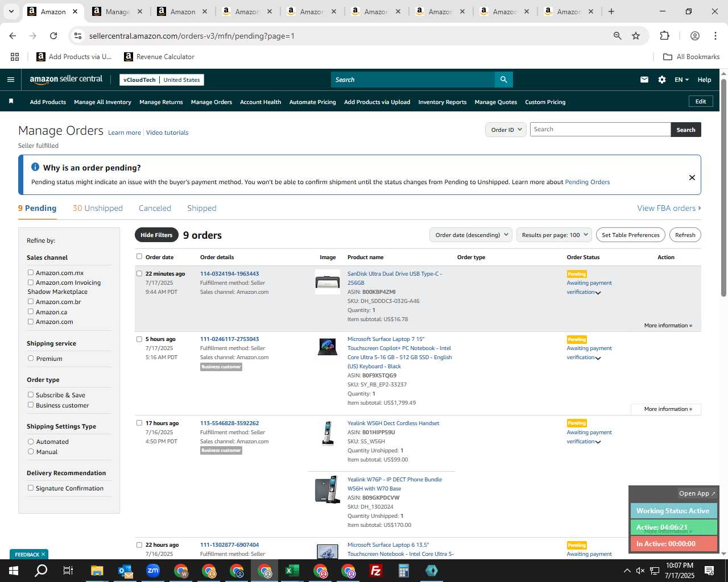Open browser extensions puzzle icon
The height and width of the screenshot is (582, 728).
664,36
